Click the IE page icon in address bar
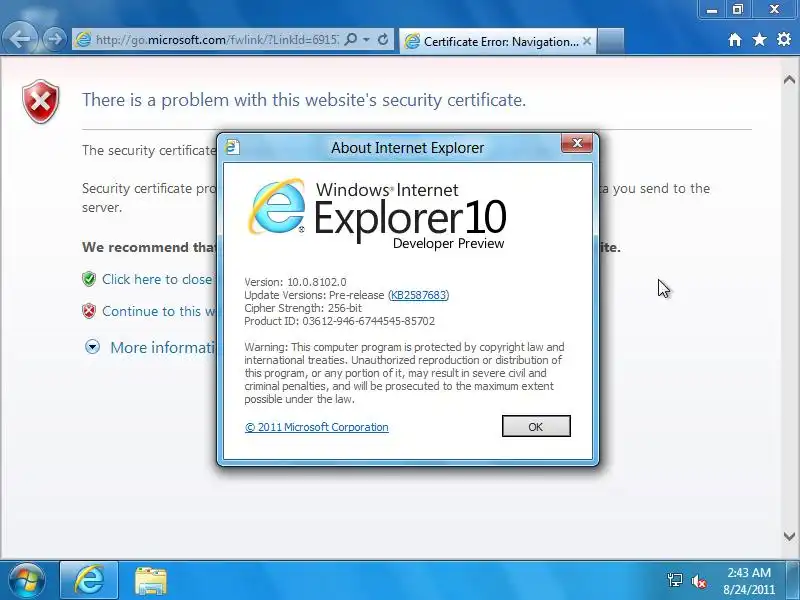This screenshot has height=600, width=800. (83, 39)
